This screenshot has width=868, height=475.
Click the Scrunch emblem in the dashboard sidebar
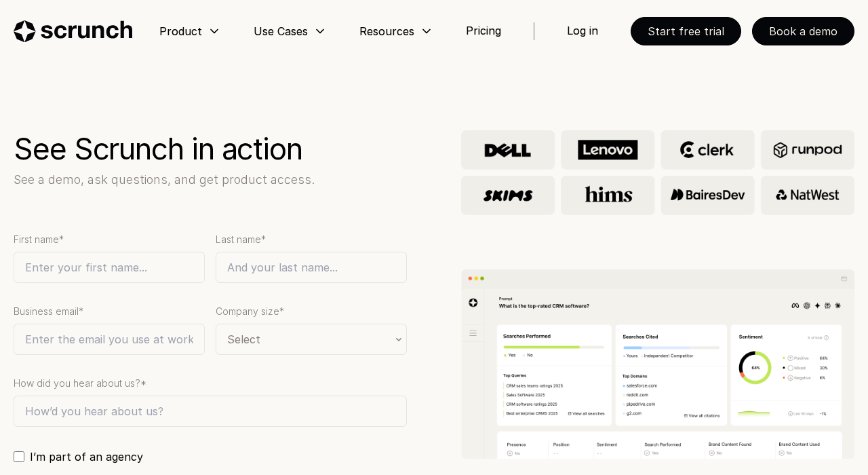[473, 303]
